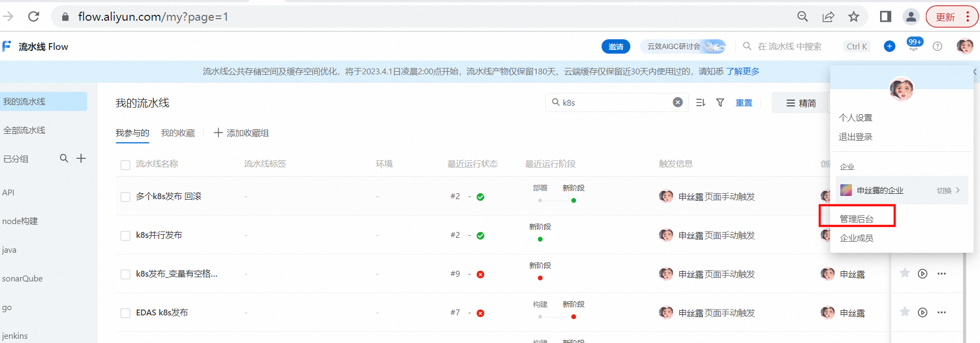Reload the page with browser refresh icon

(x=33, y=16)
